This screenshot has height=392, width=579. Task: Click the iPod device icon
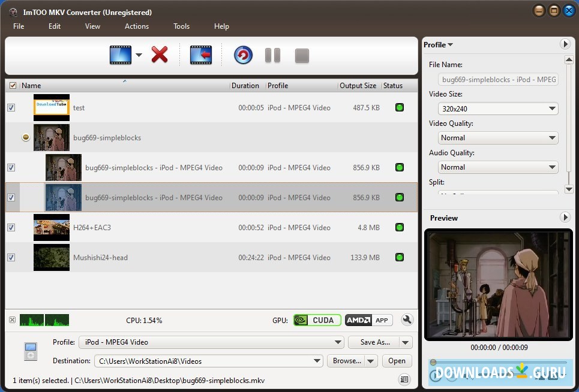(31, 351)
